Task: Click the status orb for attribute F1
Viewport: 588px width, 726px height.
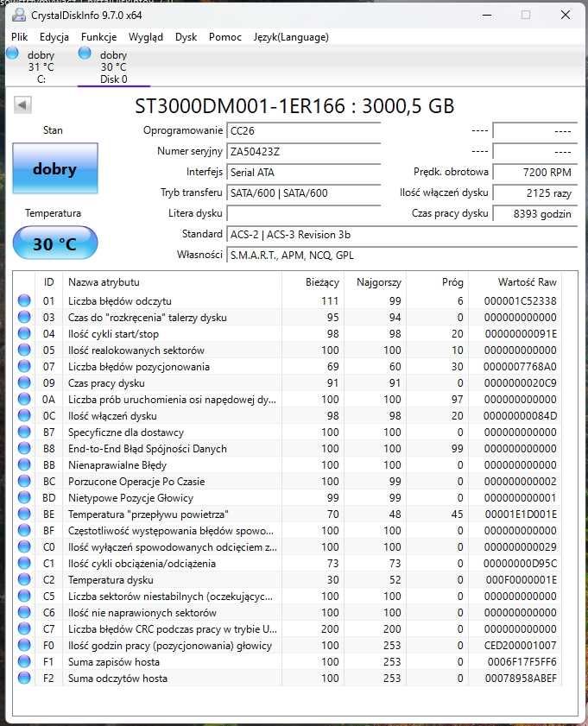Action: (x=24, y=661)
